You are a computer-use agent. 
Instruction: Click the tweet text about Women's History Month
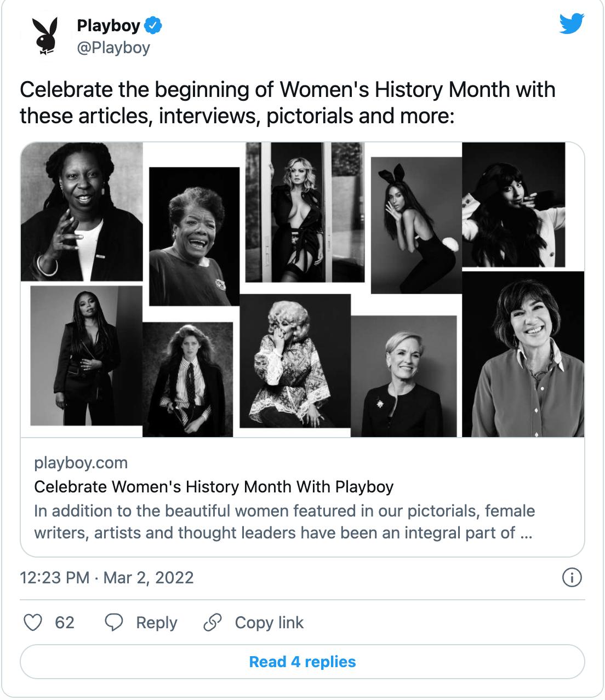[287, 102]
